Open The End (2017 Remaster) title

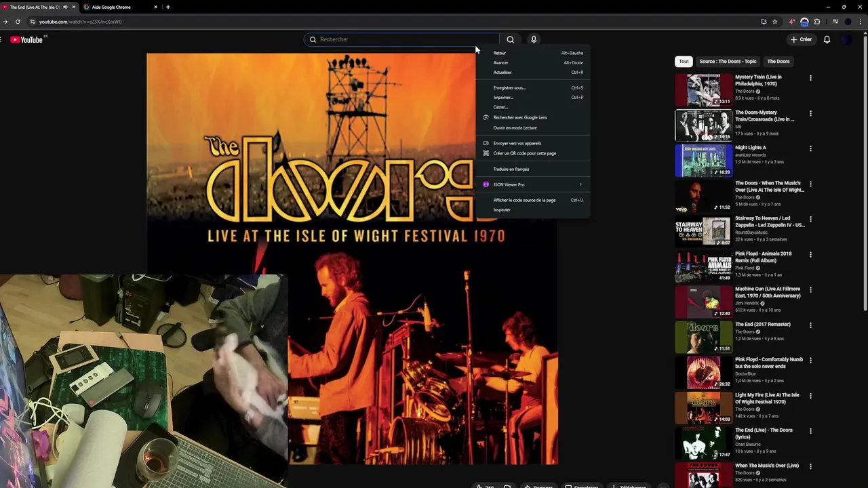pos(763,325)
